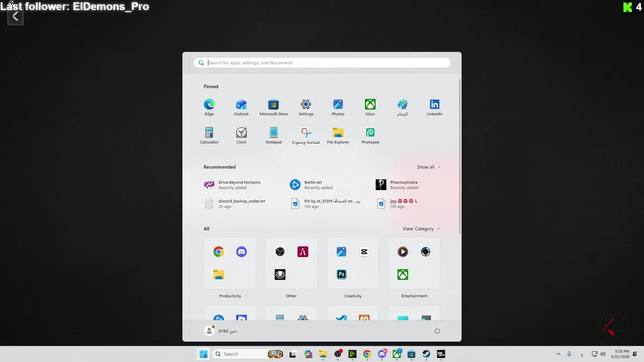Viewport: 644px width, 362px height.
Task: Open the 'Pin by at_33319' image file
Action: pyautogui.click(x=326, y=203)
